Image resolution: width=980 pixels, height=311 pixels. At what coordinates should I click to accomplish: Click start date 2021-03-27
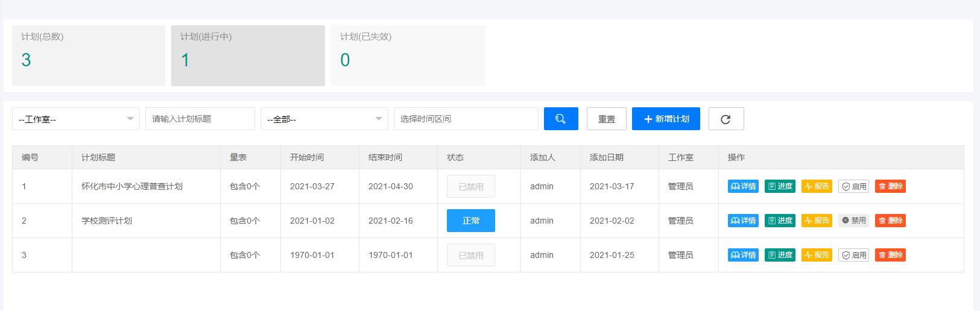point(312,186)
